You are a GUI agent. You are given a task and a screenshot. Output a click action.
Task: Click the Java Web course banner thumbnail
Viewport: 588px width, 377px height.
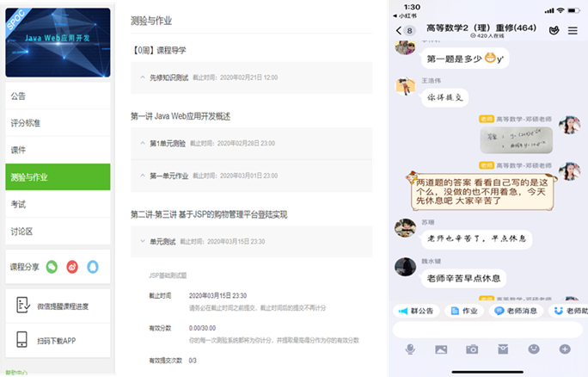pyautogui.click(x=58, y=43)
